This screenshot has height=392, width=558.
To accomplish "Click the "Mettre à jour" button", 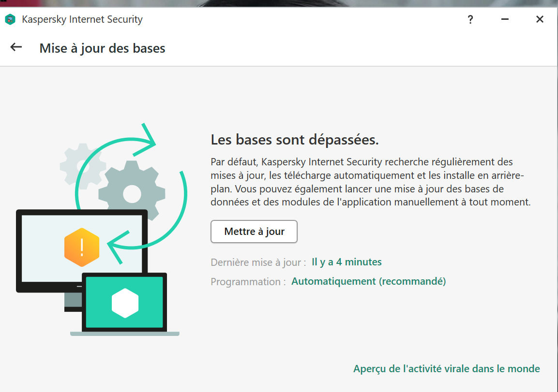I will coord(254,232).
